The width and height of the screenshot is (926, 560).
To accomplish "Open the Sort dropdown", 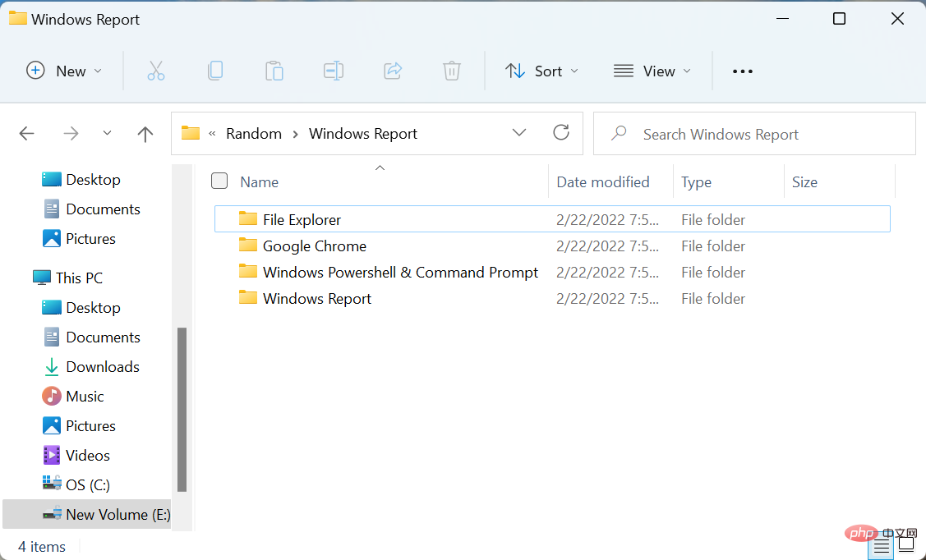I will pos(541,71).
